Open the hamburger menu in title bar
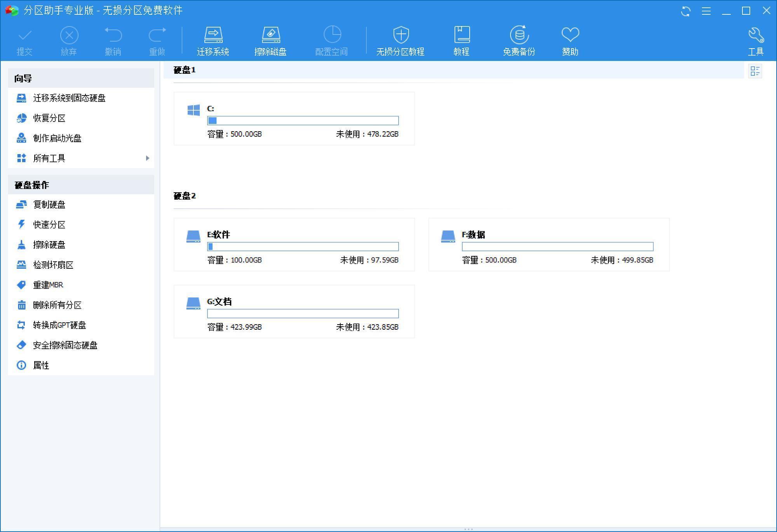777x532 pixels. 706,11
